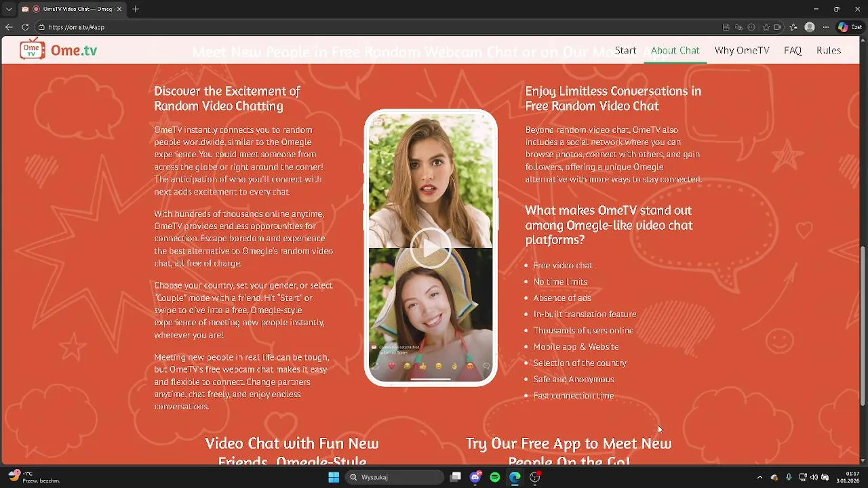The height and width of the screenshot is (488, 868).
Task: Close the OmeTV Video Chat tab
Action: pos(121,9)
